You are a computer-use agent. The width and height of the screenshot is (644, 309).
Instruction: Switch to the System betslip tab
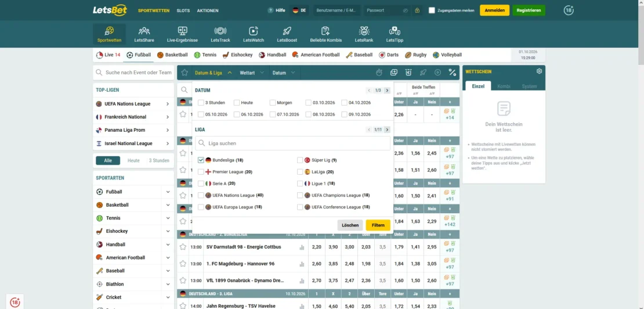point(529,87)
